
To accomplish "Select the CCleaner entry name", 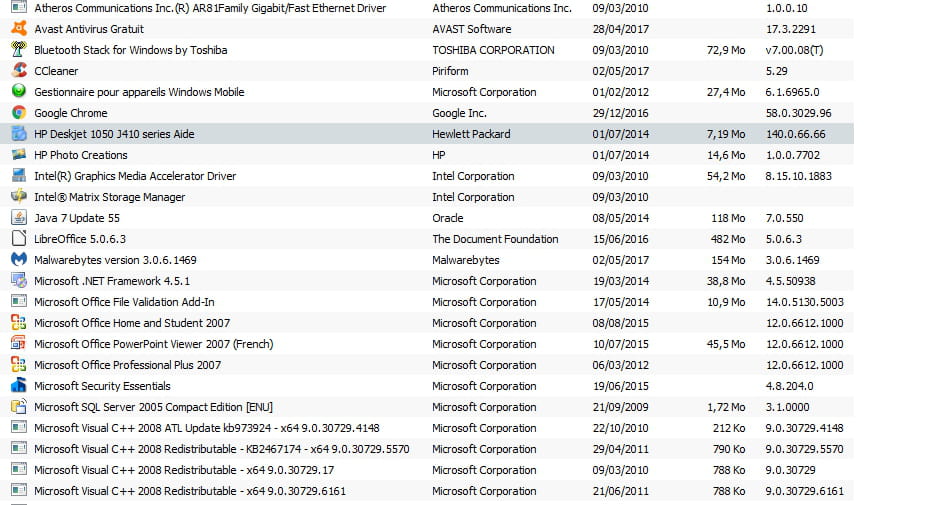I will point(56,71).
